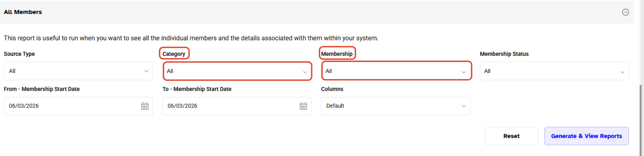Image resolution: width=644 pixels, height=156 pixels.
Task: Click the All Members section header
Action: (x=23, y=12)
